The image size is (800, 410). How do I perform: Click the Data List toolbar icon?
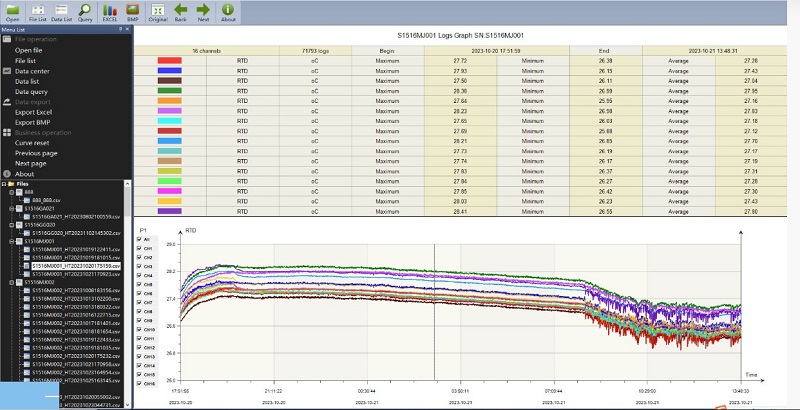pyautogui.click(x=61, y=10)
